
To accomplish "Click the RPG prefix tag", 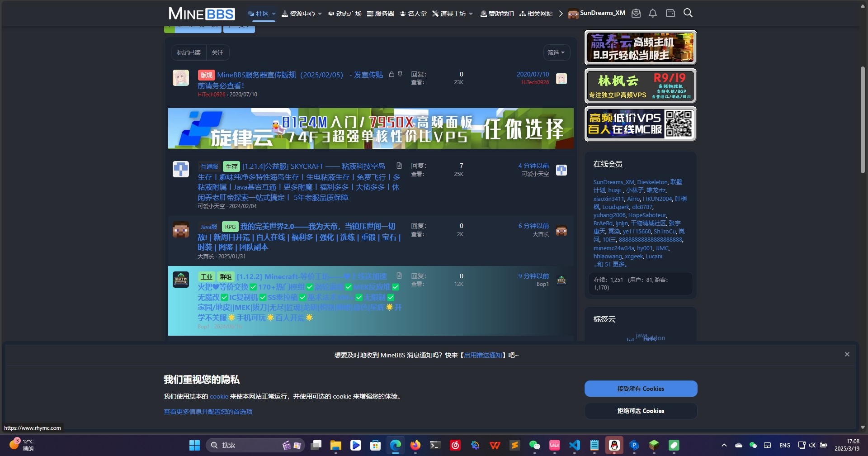I will (x=230, y=227).
